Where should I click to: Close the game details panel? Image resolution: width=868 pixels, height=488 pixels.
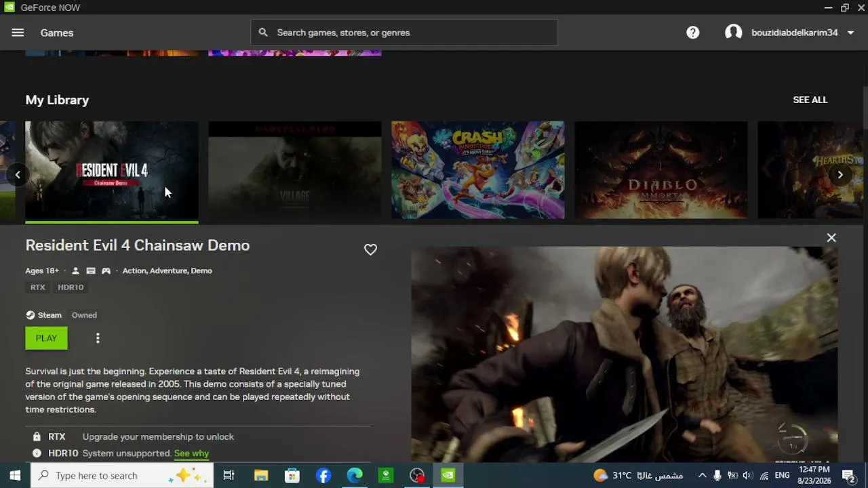click(x=831, y=238)
